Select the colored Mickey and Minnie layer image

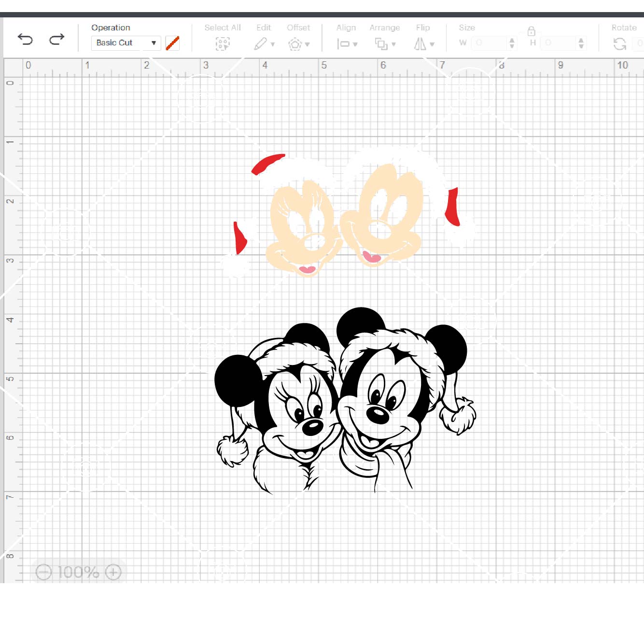tap(348, 212)
